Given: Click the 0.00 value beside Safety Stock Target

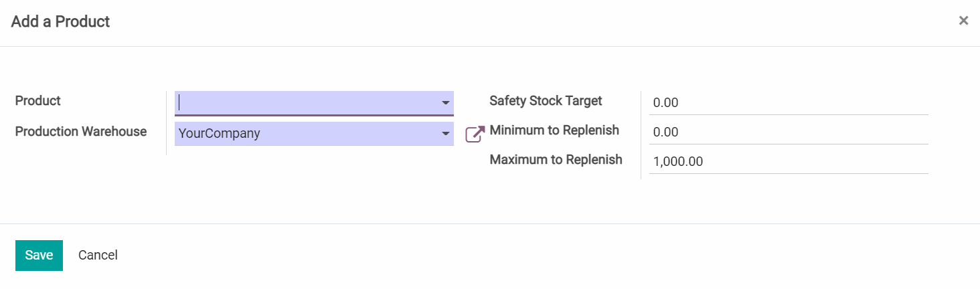Looking at the screenshot, I should pos(665,103).
